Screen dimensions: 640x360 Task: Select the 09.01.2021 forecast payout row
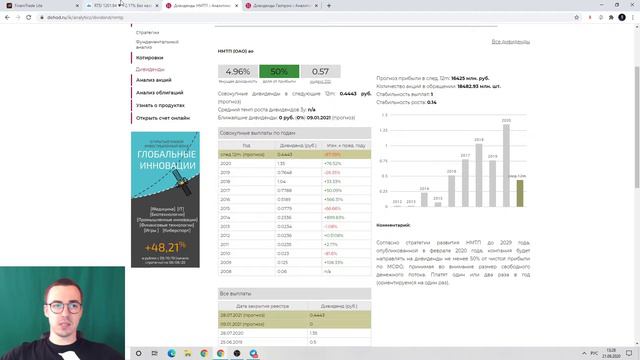(295, 324)
